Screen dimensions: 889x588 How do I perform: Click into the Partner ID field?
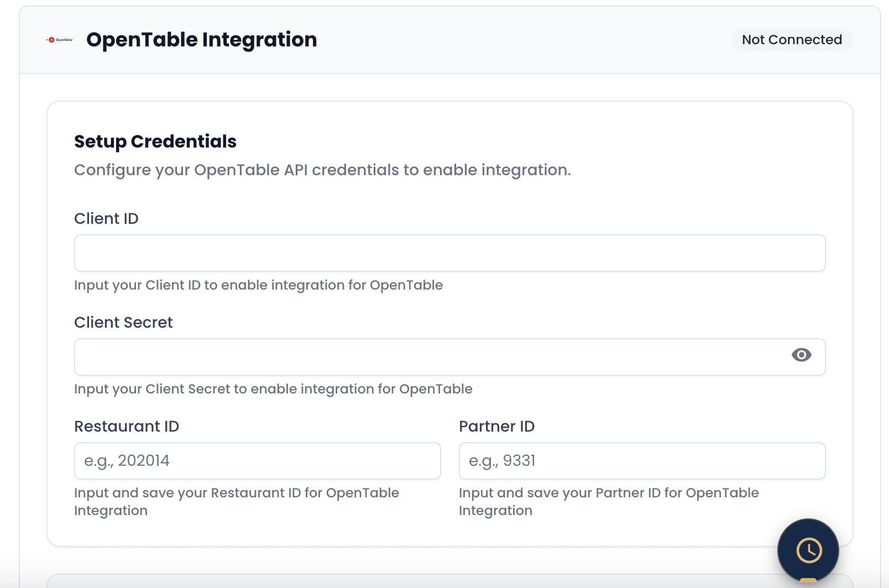click(x=642, y=461)
